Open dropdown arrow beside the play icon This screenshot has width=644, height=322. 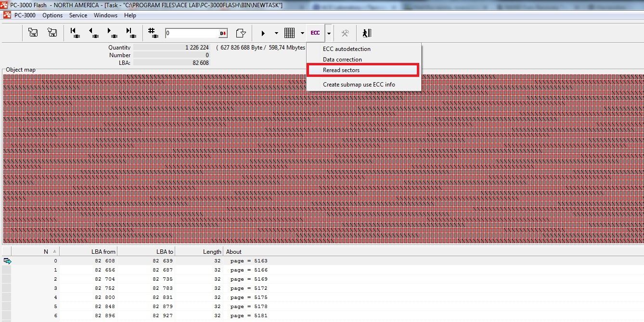(x=276, y=33)
